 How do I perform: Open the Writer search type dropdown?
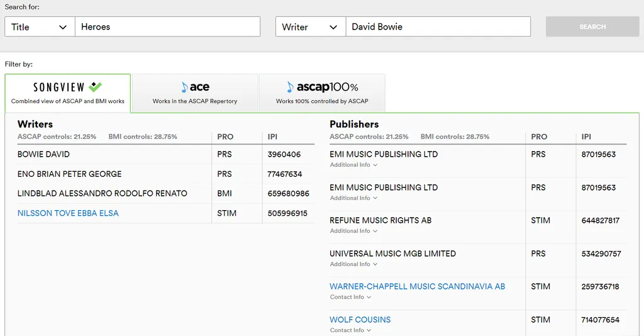[x=311, y=26]
